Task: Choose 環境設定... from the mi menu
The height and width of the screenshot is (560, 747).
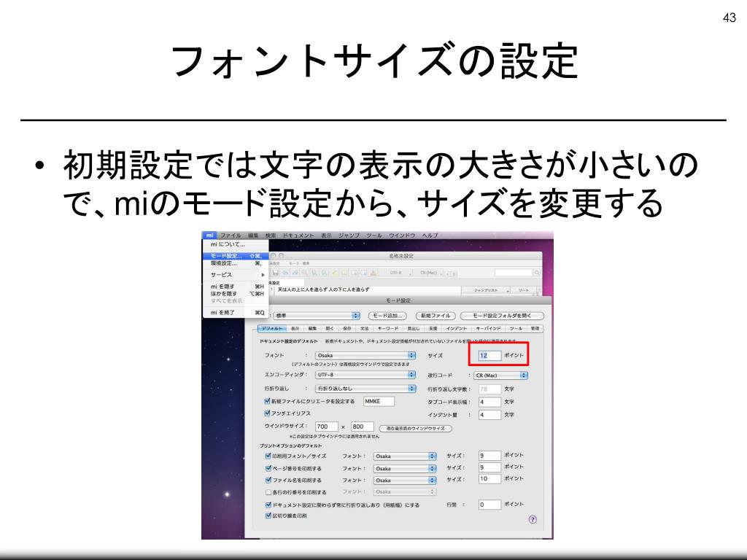Action: (236, 263)
